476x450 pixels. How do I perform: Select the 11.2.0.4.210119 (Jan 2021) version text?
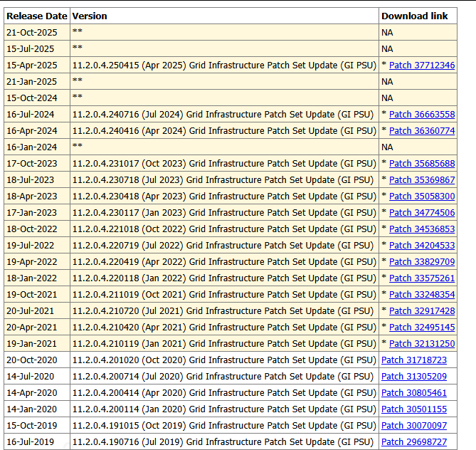click(224, 344)
